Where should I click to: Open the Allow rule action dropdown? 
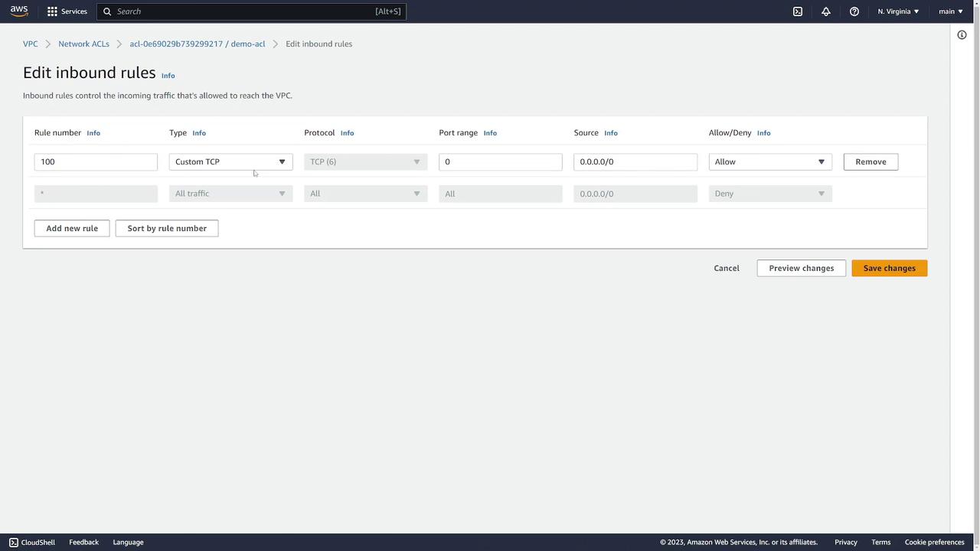[770, 161]
